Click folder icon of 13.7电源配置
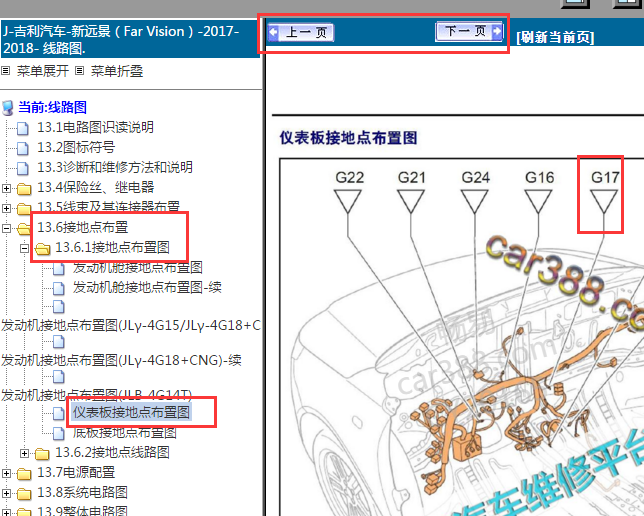This screenshot has height=516, width=644. tap(24, 474)
